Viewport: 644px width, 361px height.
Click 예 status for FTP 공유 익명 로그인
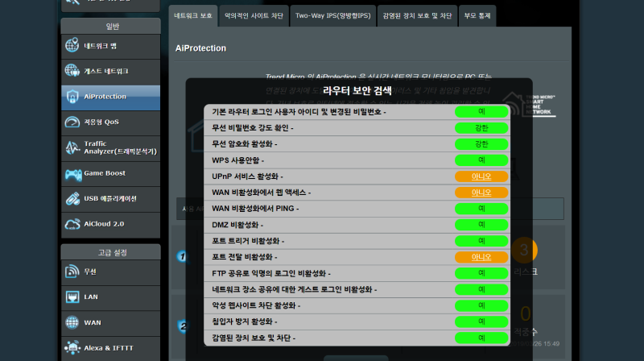pyautogui.click(x=481, y=273)
